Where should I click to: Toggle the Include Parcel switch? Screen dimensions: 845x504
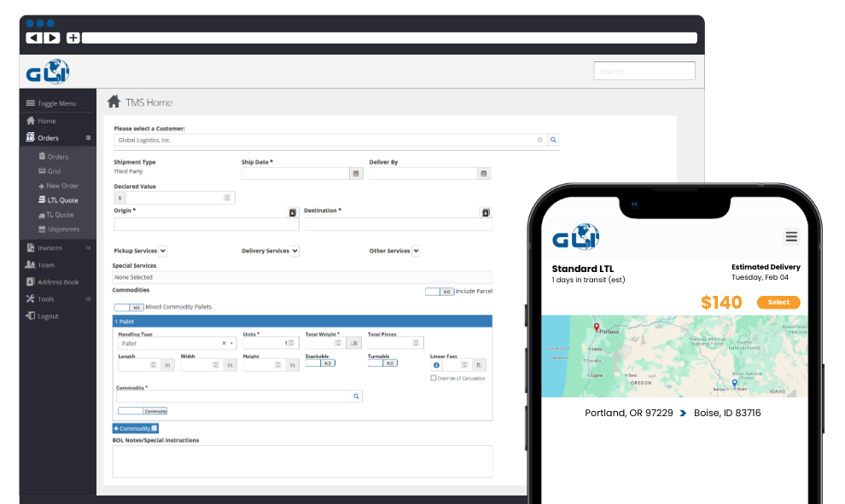pyautogui.click(x=439, y=292)
